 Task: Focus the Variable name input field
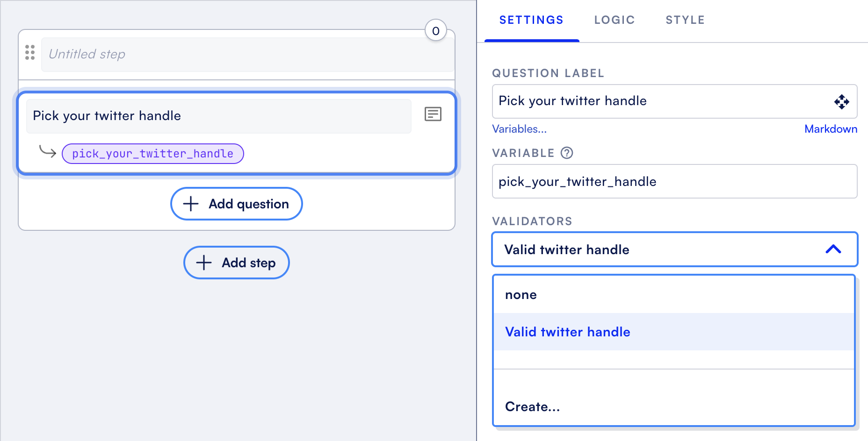pos(674,181)
